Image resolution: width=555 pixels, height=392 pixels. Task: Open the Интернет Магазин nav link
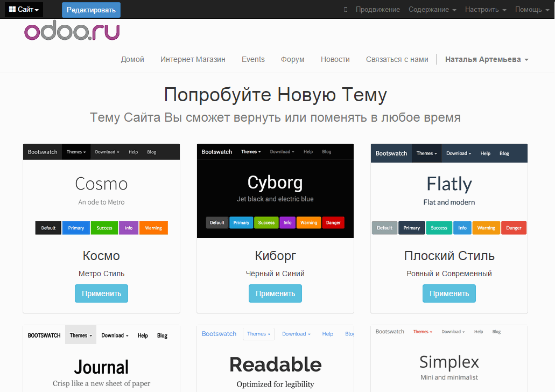click(x=193, y=59)
